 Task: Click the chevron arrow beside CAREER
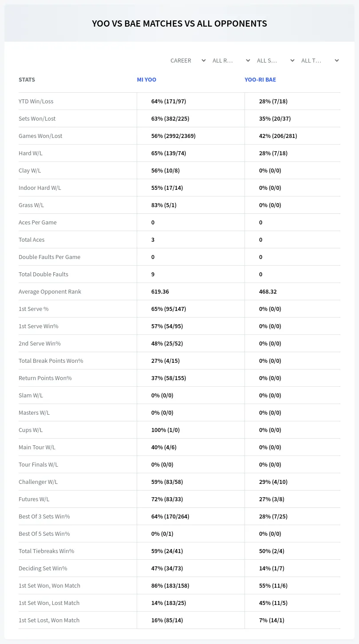click(x=204, y=61)
